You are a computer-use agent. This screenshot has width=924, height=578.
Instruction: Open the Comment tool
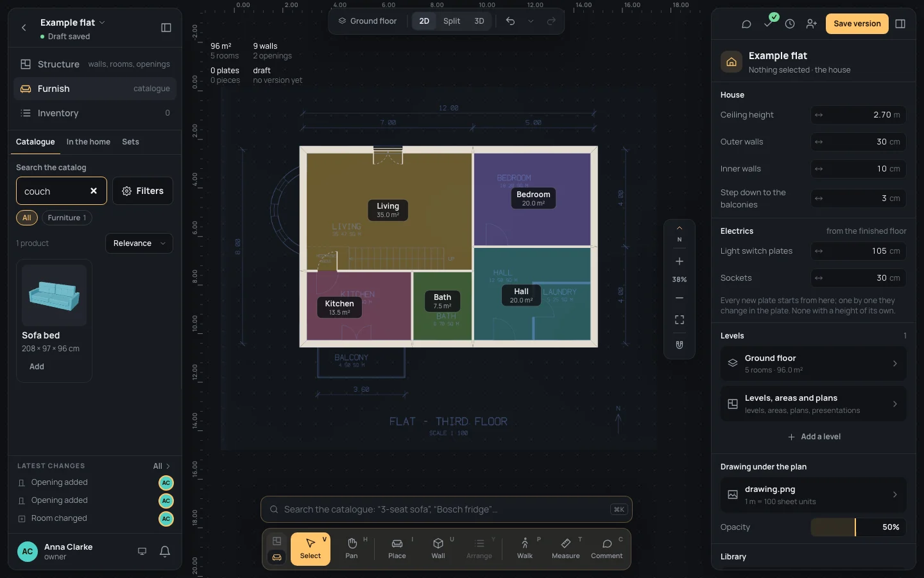point(607,548)
